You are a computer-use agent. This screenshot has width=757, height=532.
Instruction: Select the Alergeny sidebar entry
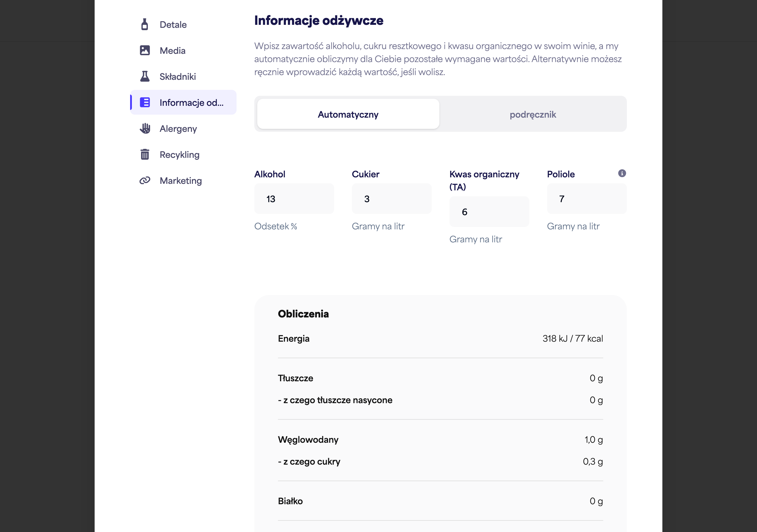point(183,129)
